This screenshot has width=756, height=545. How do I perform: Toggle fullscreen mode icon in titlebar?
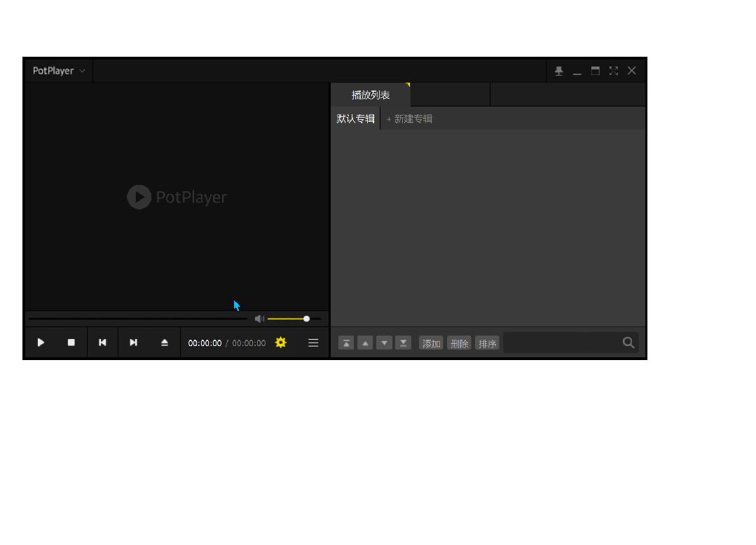614,70
